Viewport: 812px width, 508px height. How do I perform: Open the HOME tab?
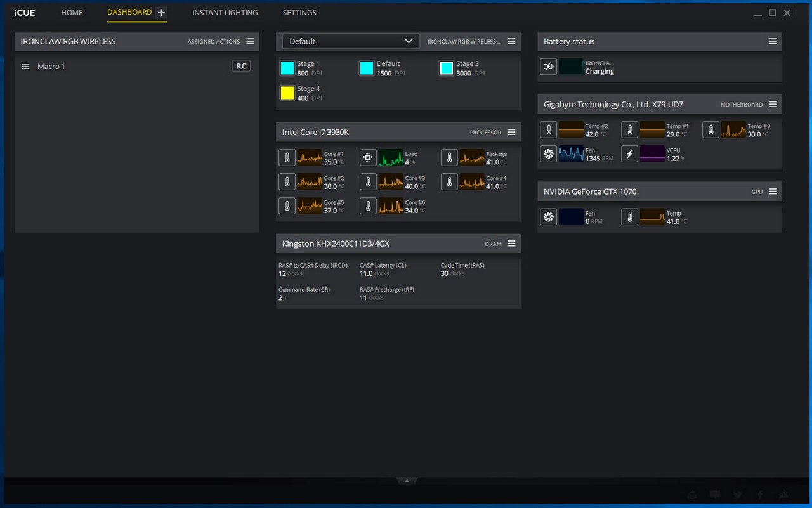72,13
